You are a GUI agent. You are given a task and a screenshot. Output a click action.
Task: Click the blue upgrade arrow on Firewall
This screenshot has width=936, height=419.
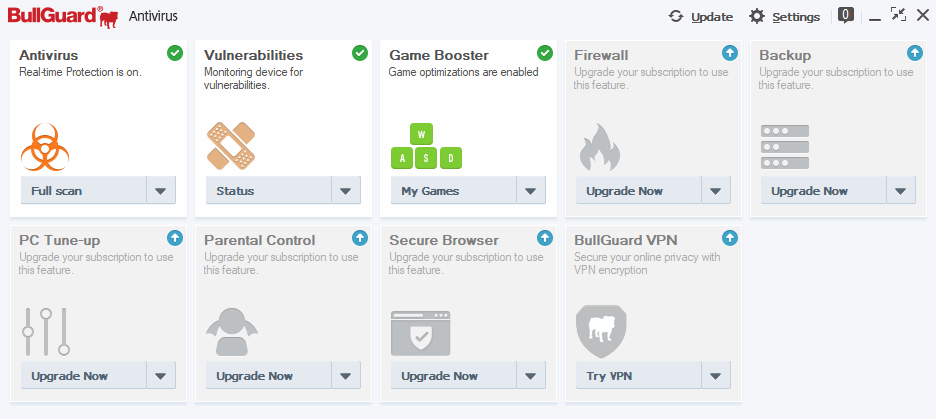click(730, 53)
